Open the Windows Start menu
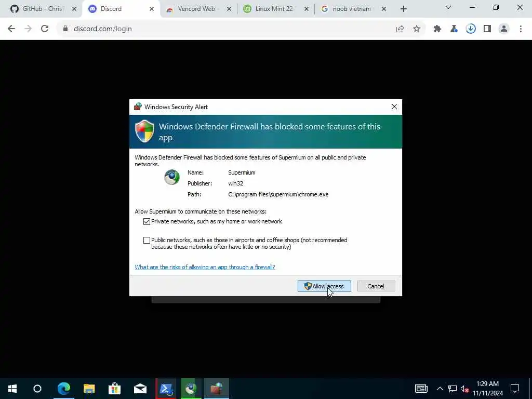 pyautogui.click(x=12, y=389)
